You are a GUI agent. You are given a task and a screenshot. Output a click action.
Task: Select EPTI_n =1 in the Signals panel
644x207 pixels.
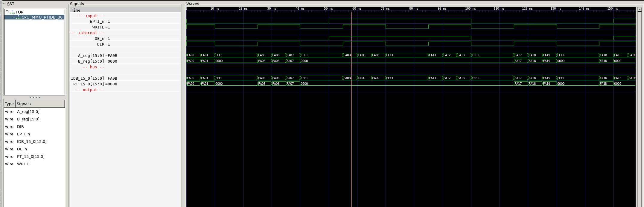(x=125, y=22)
